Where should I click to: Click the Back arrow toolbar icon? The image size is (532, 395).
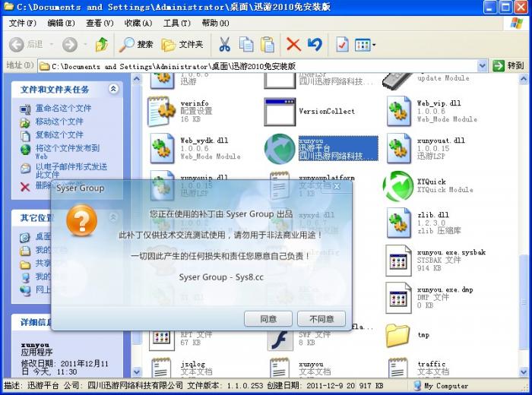[x=16, y=44]
